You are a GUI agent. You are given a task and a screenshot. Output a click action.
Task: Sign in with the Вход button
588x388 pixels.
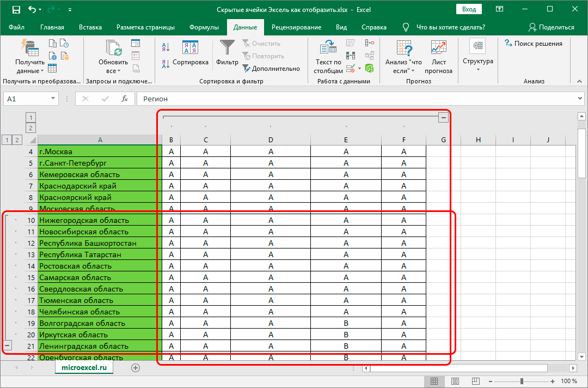(x=469, y=9)
